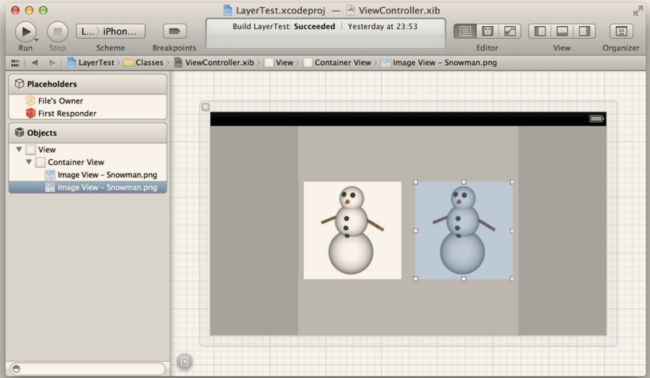650x378 pixels.
Task: Run the LayerTest build
Action: click(25, 32)
